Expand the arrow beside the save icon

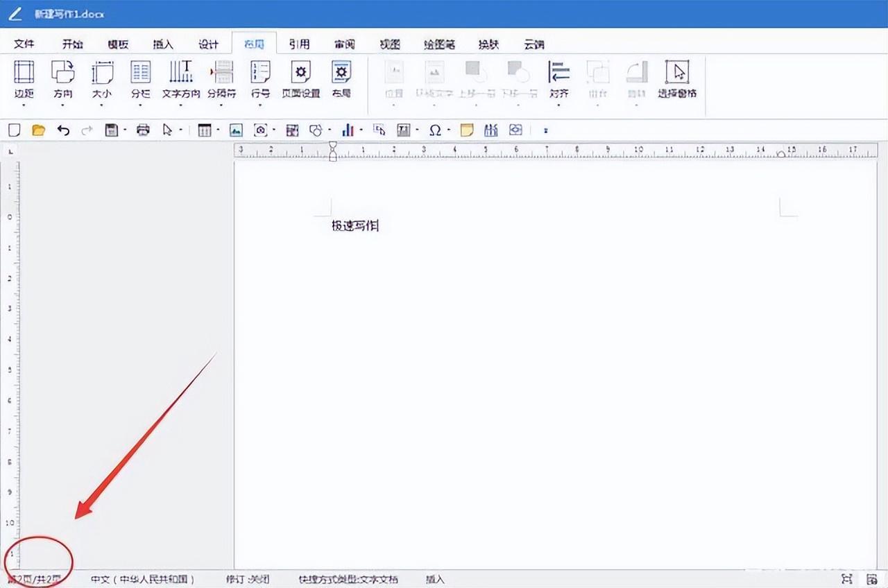(124, 130)
